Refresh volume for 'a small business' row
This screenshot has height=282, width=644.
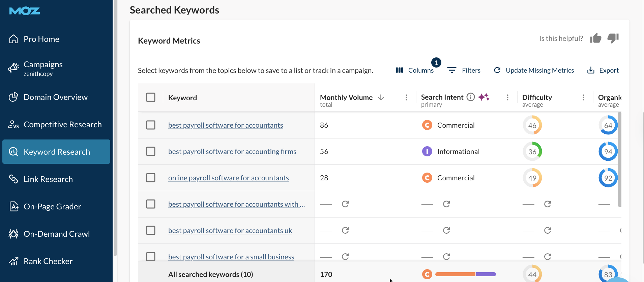[345, 257]
